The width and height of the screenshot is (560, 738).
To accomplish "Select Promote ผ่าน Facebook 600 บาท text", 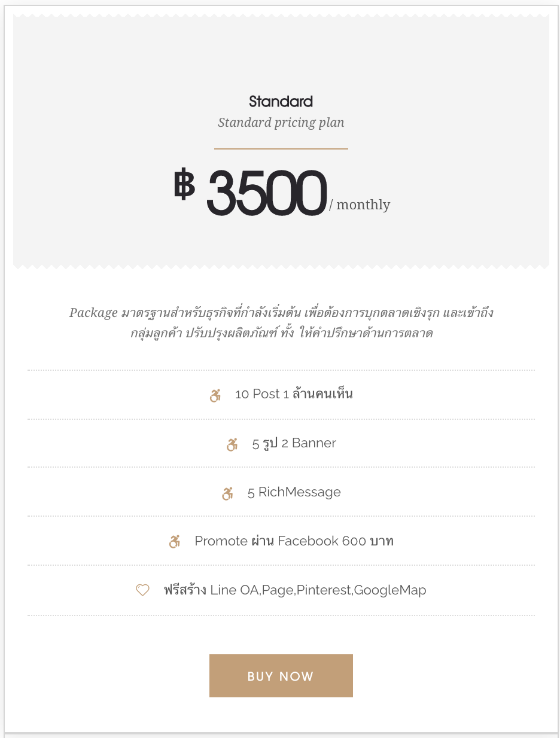I will 294,541.
